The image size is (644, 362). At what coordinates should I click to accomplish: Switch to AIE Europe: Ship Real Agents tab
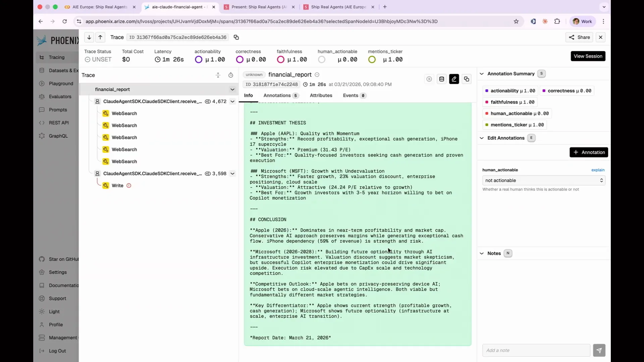click(x=100, y=7)
